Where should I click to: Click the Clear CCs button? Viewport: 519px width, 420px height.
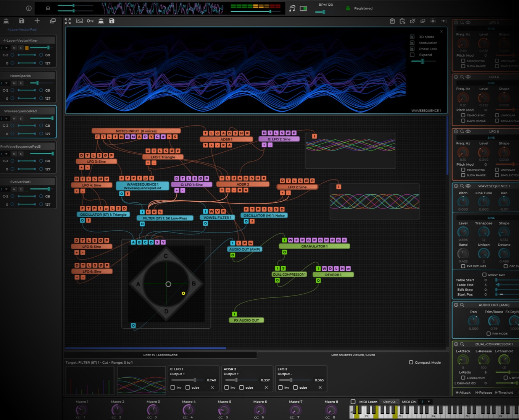(390, 402)
